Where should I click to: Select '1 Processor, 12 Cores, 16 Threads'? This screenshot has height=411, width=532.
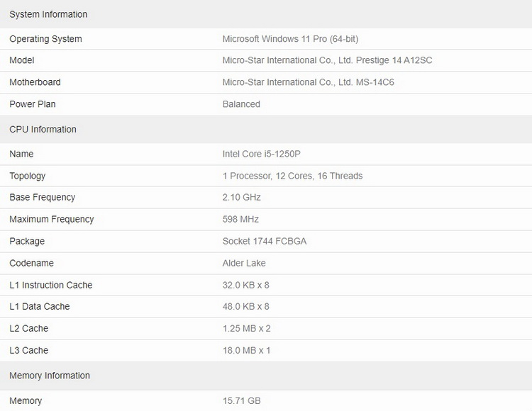[x=292, y=176]
